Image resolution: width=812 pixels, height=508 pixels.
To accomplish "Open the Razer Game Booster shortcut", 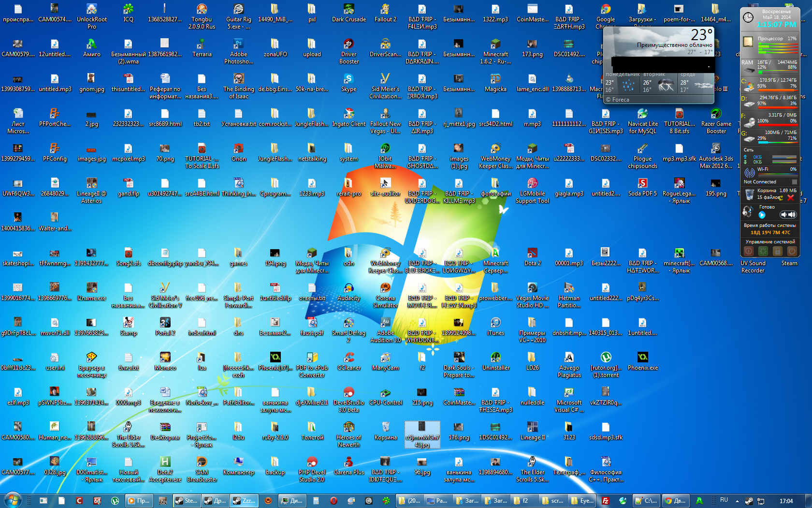I will [716, 120].
